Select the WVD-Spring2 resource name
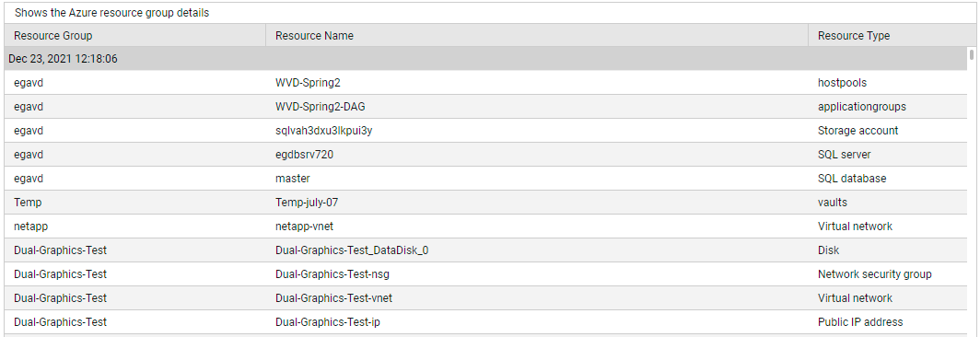 (307, 83)
